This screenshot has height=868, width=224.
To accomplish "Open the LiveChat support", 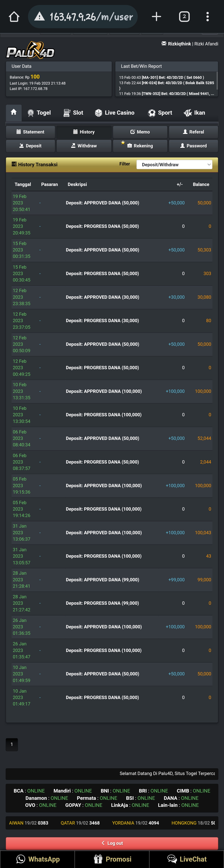I will pyautogui.click(x=186, y=859).
